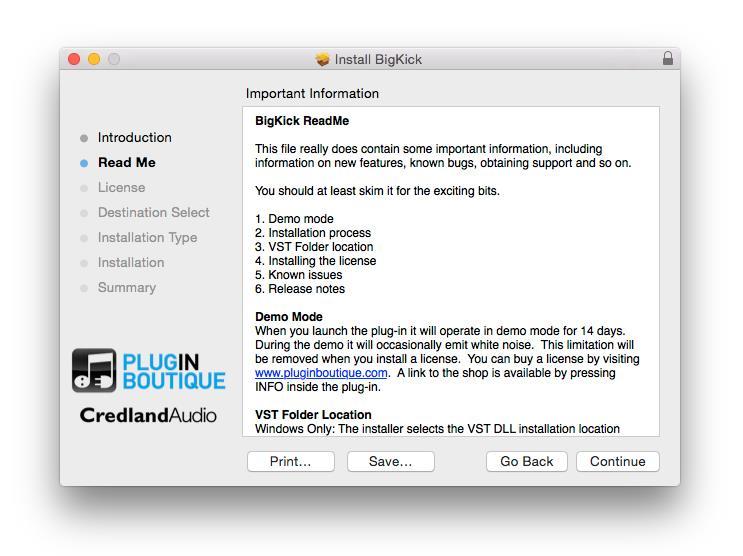The image size is (743, 556).
Task: Click the 'Demo Mode' section heading
Action: tap(289, 317)
